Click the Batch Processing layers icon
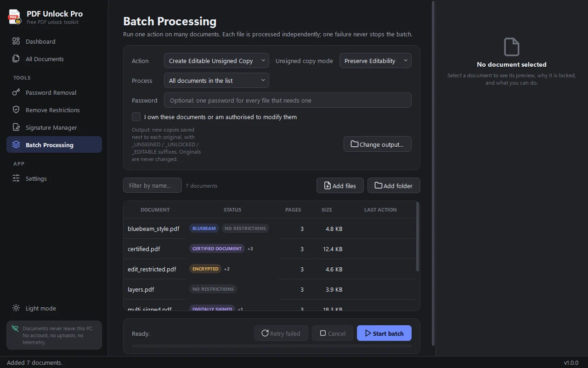Screen dimensions: 588x368 (16, 145)
